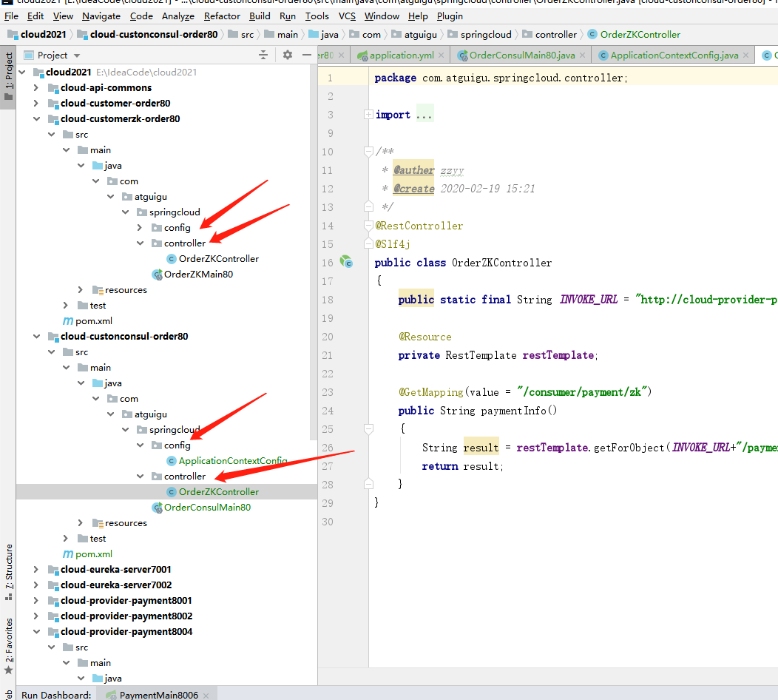Close the application.yml tab
This screenshot has height=700, width=778.
[x=441, y=55]
